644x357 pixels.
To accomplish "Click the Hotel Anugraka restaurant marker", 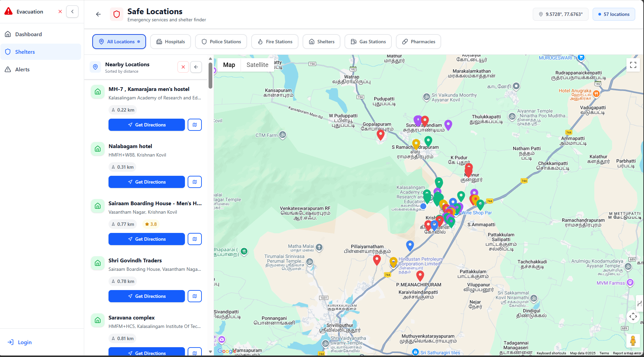I will 596,94.
